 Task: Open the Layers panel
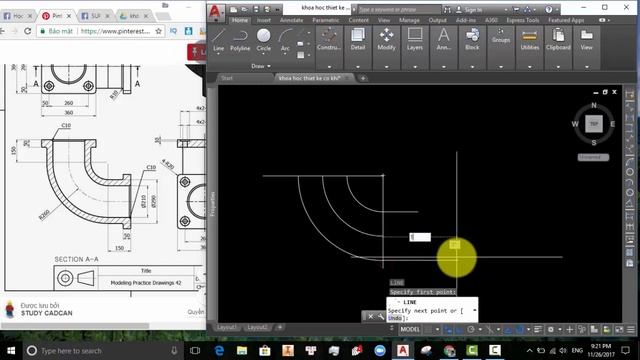[415, 40]
